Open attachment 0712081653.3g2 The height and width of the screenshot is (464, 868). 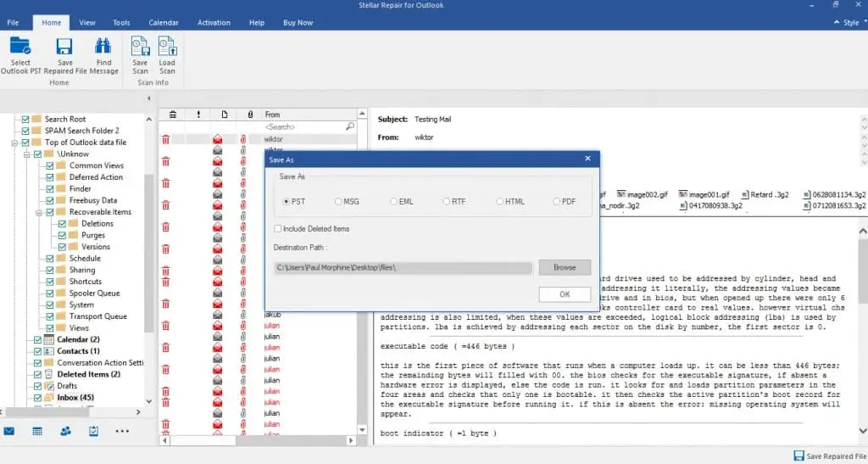click(834, 205)
